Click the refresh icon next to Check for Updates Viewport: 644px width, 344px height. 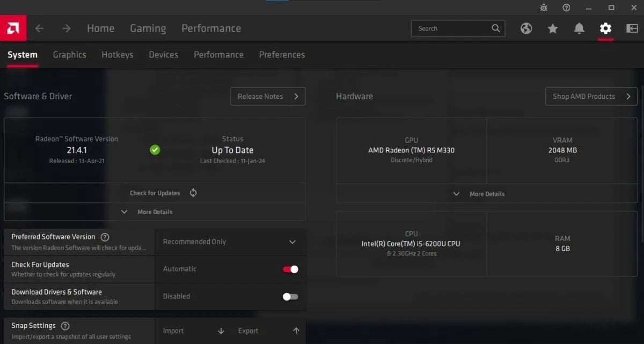point(193,193)
